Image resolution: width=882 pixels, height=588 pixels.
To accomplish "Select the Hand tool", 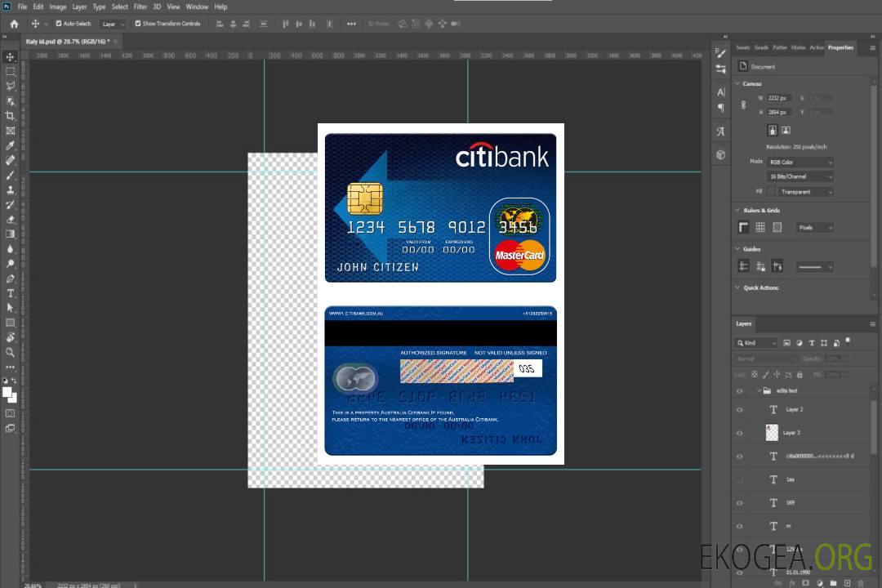I will tap(10, 337).
